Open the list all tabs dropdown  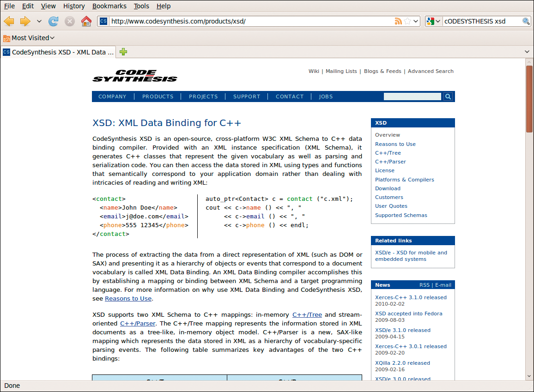tap(527, 52)
